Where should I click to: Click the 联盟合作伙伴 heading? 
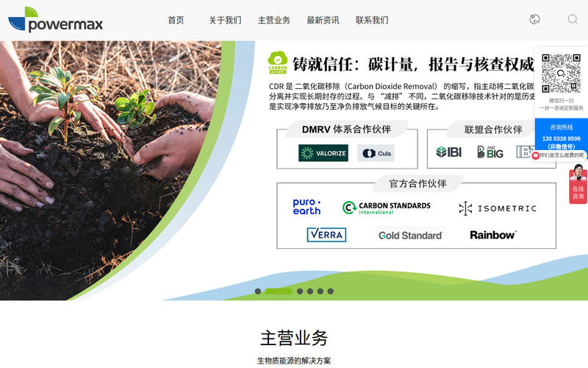click(x=493, y=130)
